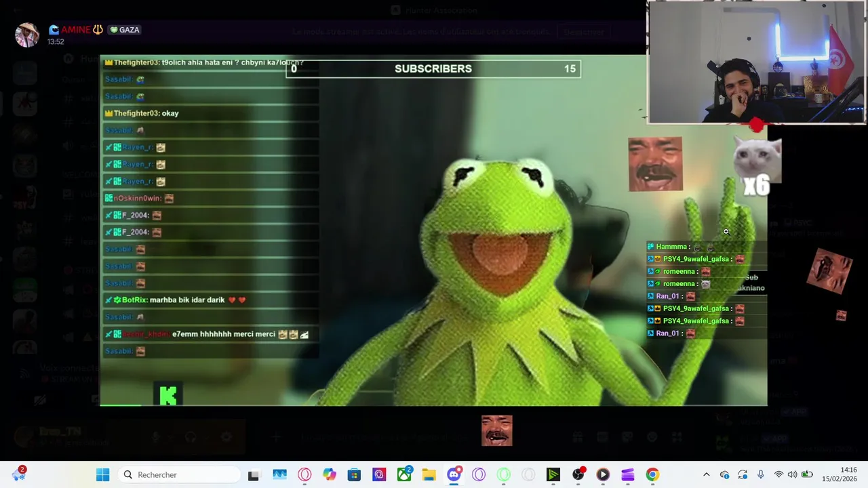Image resolution: width=868 pixels, height=488 pixels.
Task: Open the blue wave app in taskbar
Action: (279, 474)
